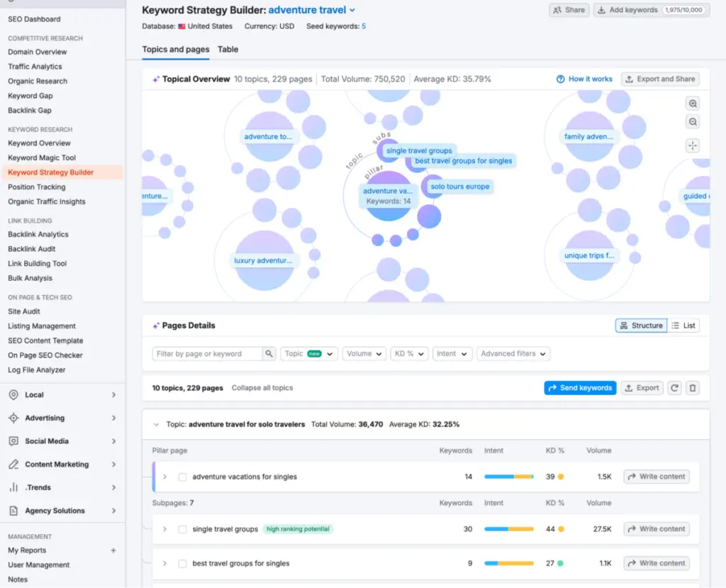Switch to the Table tab
The width and height of the screenshot is (726, 588).
(x=228, y=50)
